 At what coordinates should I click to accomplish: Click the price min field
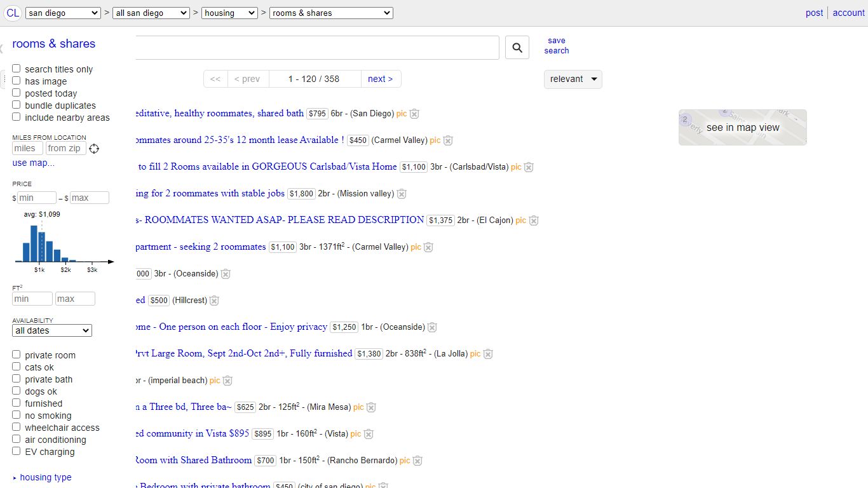point(37,198)
